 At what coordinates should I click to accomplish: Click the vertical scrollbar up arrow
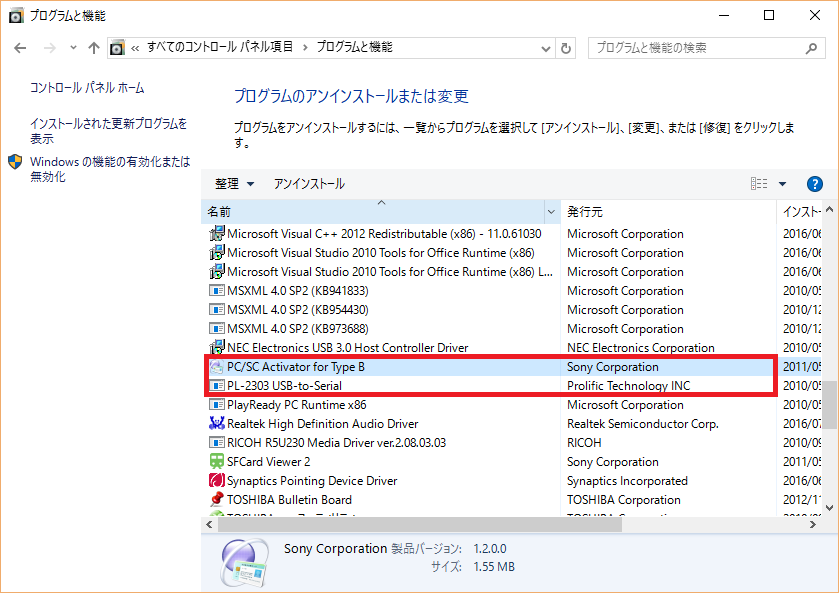(829, 209)
